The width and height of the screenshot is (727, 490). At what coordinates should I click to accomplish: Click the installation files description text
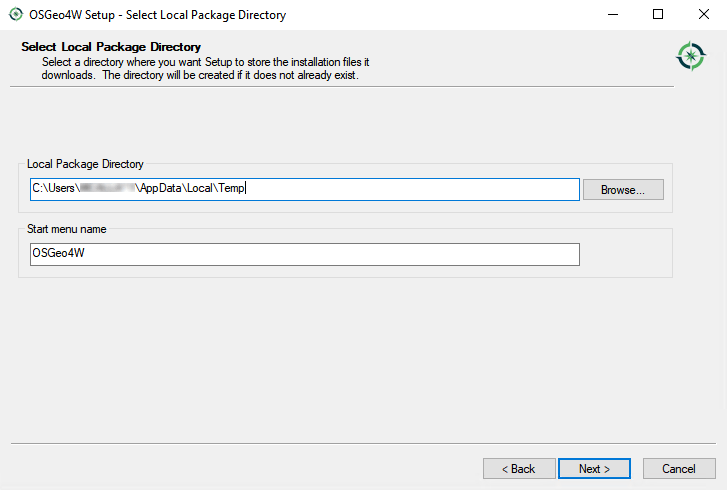pos(205,68)
